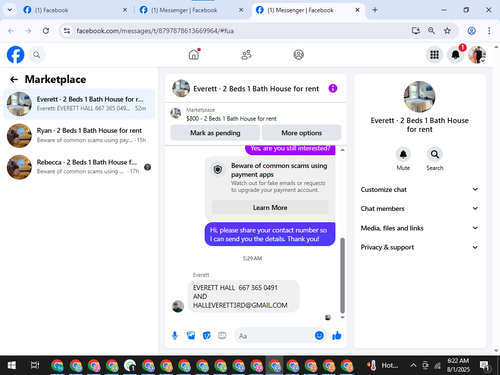Click the sticker icon in composer
This screenshot has height=375, width=500.
(x=207, y=335)
